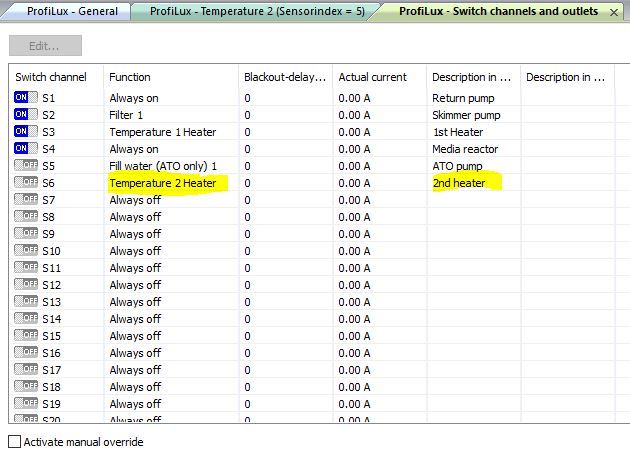Toggle the OFF switch for S15

(26, 335)
